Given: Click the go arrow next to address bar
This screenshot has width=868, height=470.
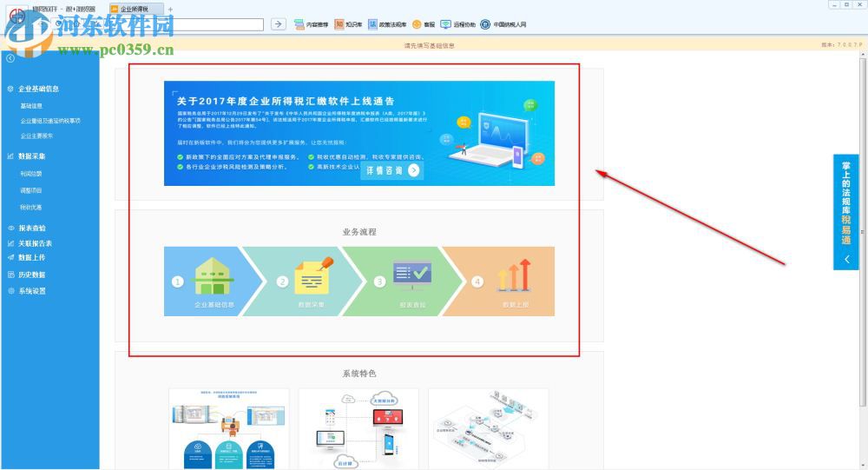Looking at the screenshot, I should [x=279, y=23].
